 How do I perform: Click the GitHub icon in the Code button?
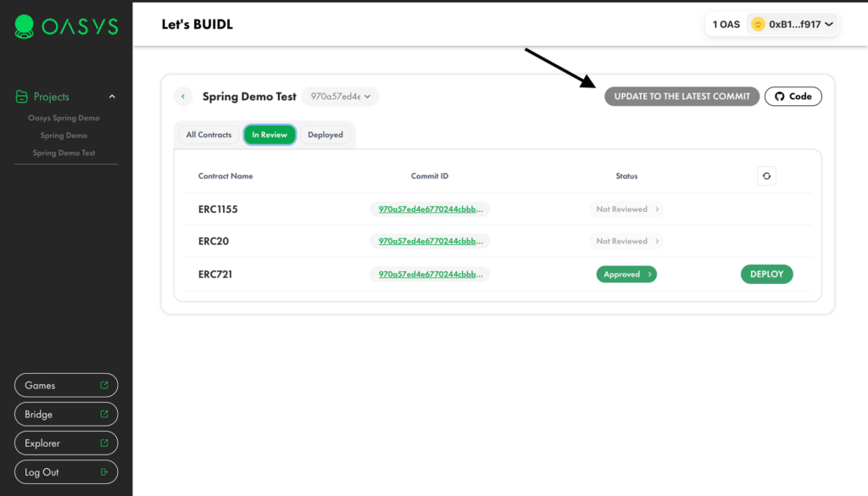point(780,97)
